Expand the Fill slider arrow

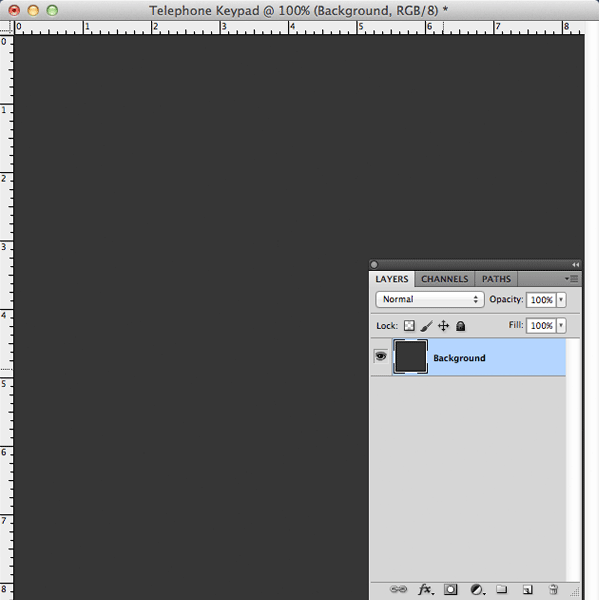561,326
